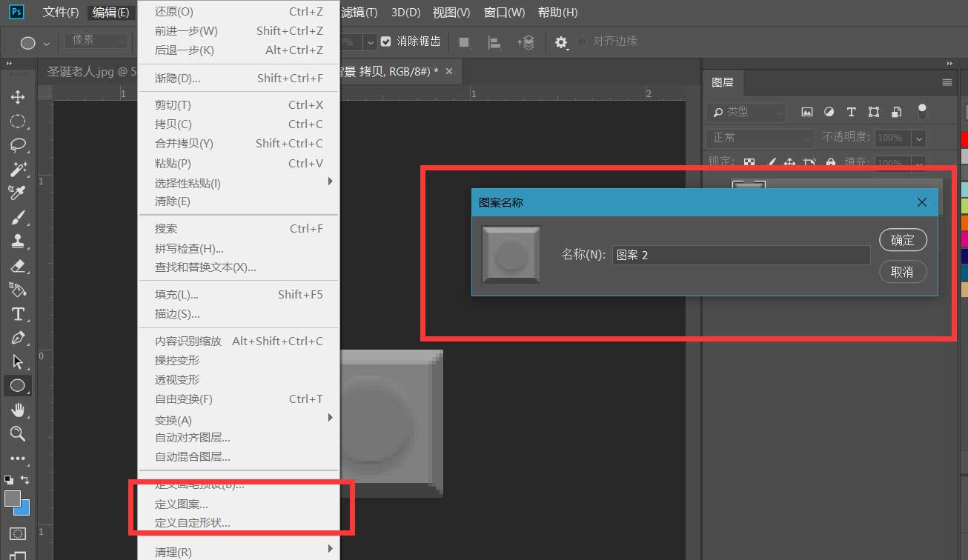Open the 不透明度 opacity dropdown arrow
The height and width of the screenshot is (560, 968).
(919, 138)
